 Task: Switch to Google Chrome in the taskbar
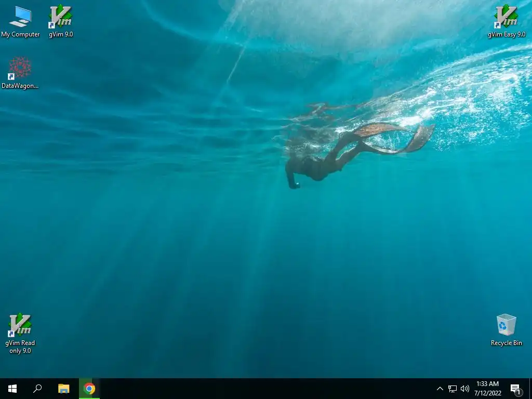click(89, 389)
